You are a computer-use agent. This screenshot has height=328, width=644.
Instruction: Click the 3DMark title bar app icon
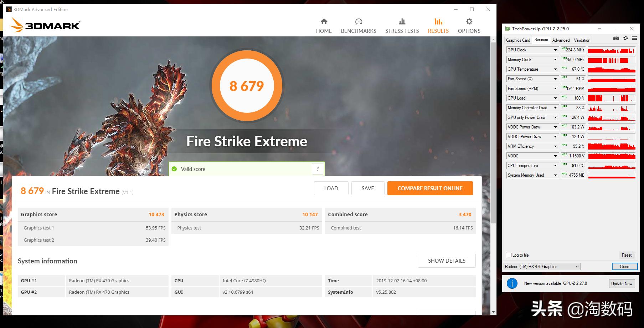tap(9, 9)
